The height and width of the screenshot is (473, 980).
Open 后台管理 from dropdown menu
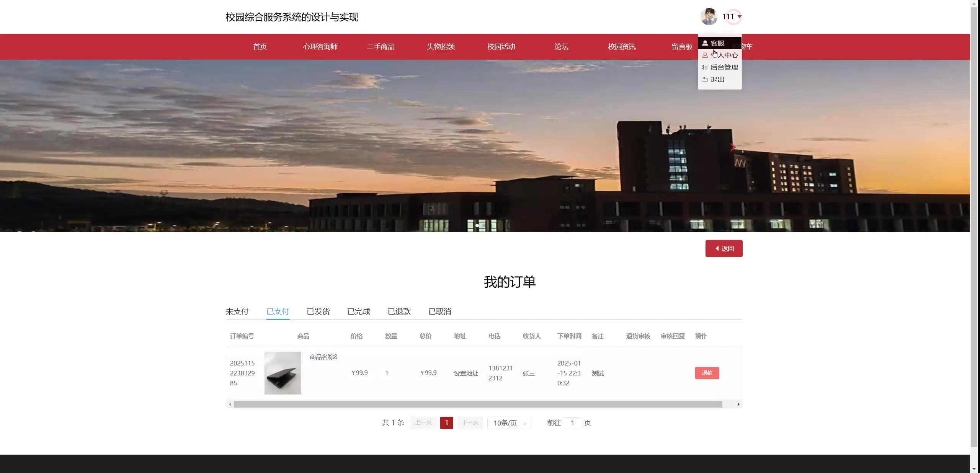[x=724, y=67]
